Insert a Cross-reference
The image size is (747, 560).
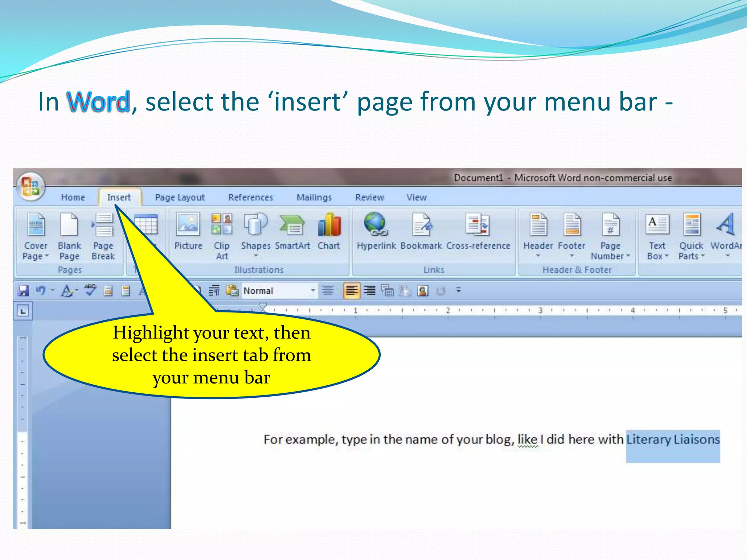pyautogui.click(x=478, y=232)
